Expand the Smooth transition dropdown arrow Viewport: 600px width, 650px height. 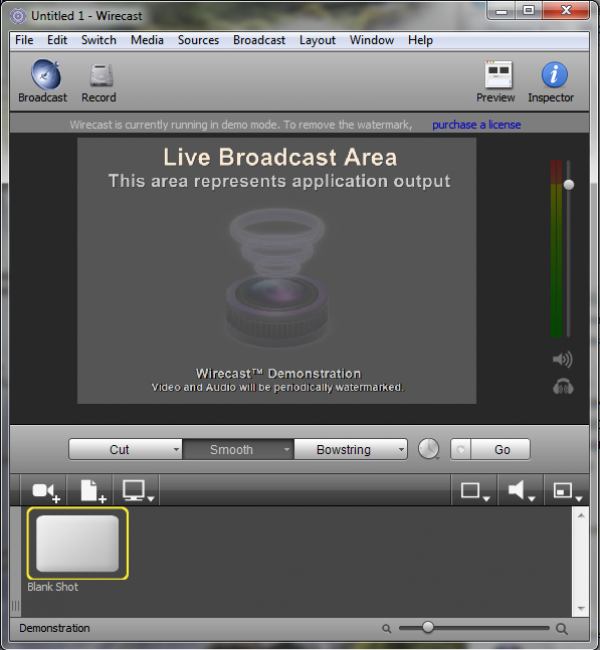click(x=287, y=449)
